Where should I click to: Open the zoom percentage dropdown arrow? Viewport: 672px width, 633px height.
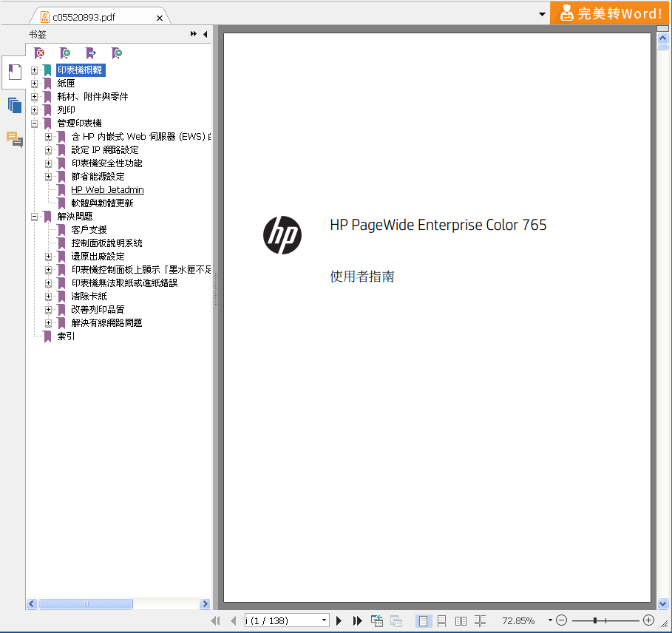click(550, 620)
